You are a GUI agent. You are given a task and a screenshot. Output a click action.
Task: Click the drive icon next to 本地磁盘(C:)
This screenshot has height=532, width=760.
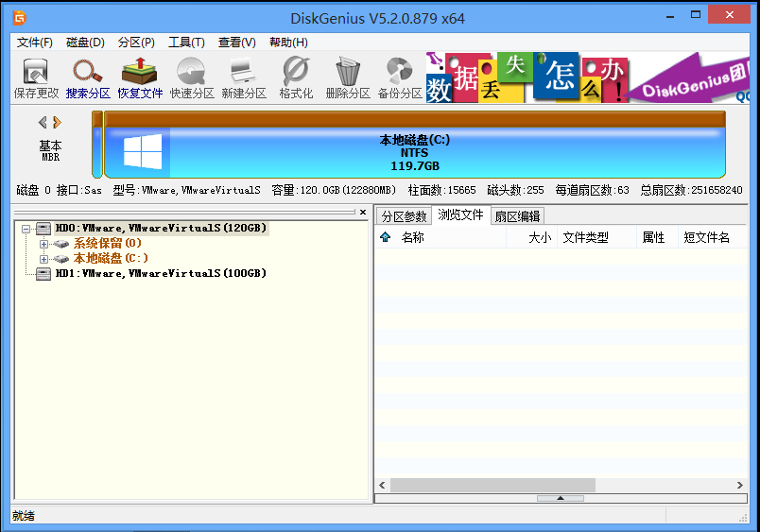[x=60, y=259]
